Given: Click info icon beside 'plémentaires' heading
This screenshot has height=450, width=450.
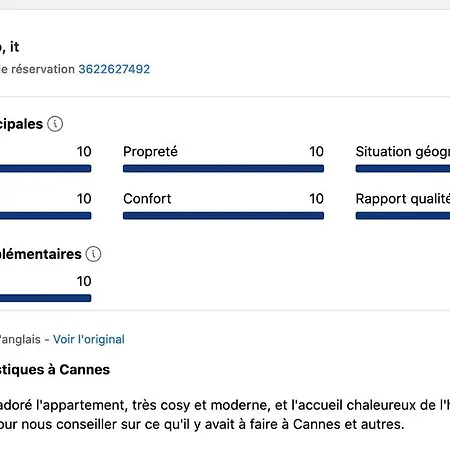Looking at the screenshot, I should pyautogui.click(x=93, y=254).
